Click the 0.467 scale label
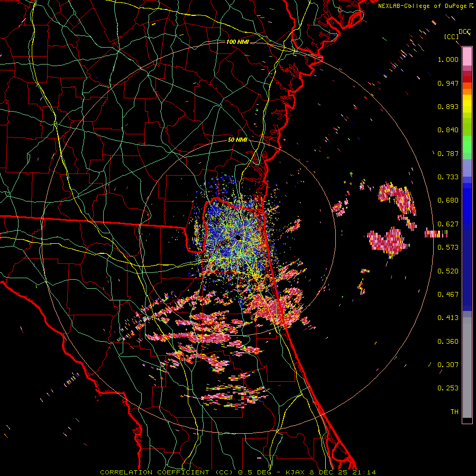Image resolution: width=476 pixels, height=476 pixels. [x=448, y=295]
